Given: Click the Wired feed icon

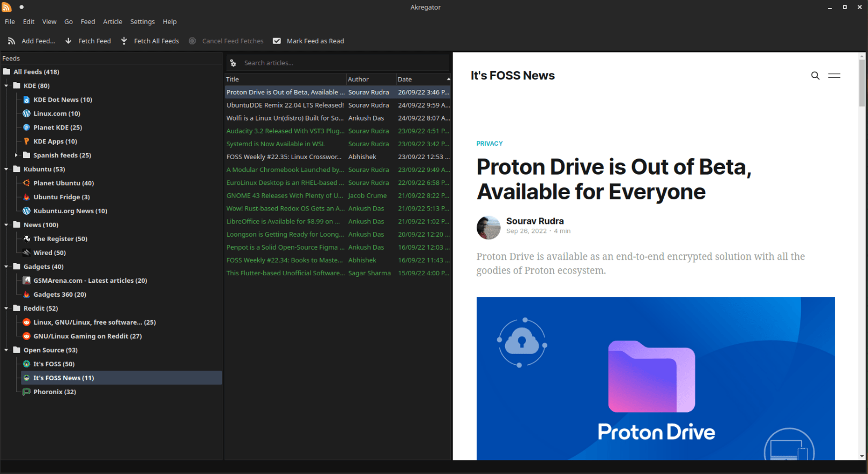Looking at the screenshot, I should (26, 253).
